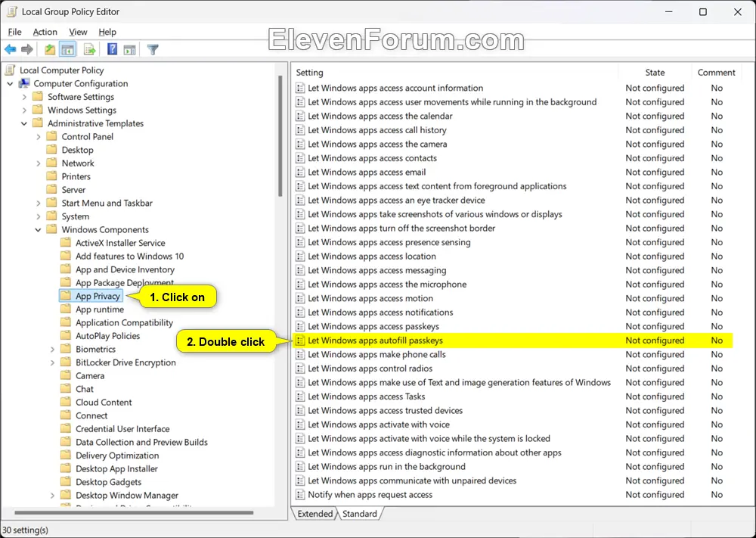
Task: Sort by the Comment column header
Action: pos(716,73)
